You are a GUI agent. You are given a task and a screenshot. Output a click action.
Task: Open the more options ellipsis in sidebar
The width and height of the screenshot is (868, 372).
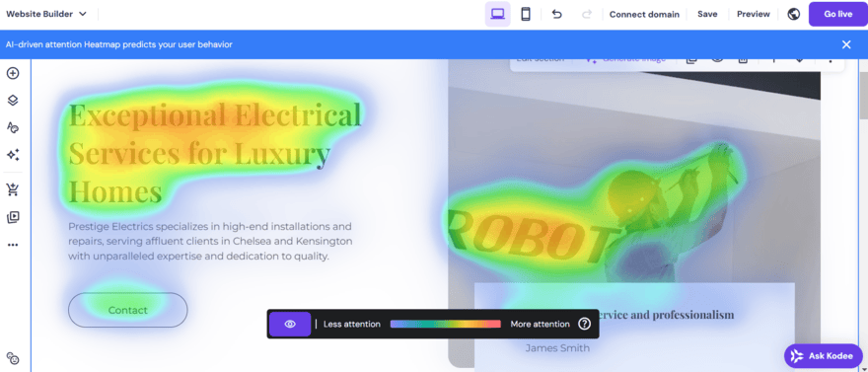click(x=13, y=245)
